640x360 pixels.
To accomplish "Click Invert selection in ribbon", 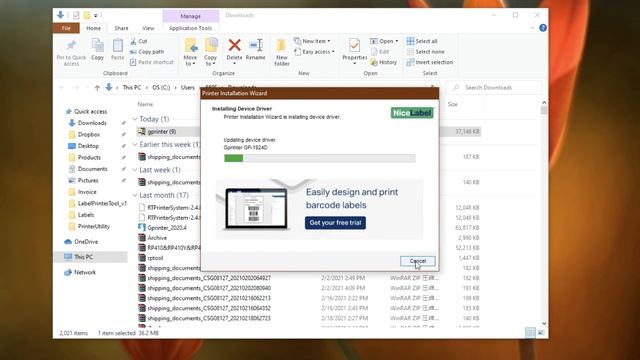I will [x=430, y=62].
